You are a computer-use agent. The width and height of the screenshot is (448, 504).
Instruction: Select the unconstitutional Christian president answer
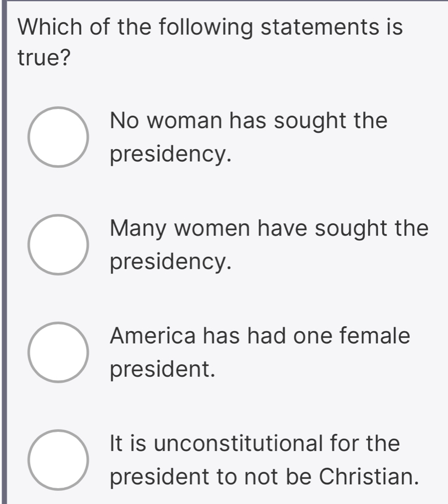(x=59, y=460)
